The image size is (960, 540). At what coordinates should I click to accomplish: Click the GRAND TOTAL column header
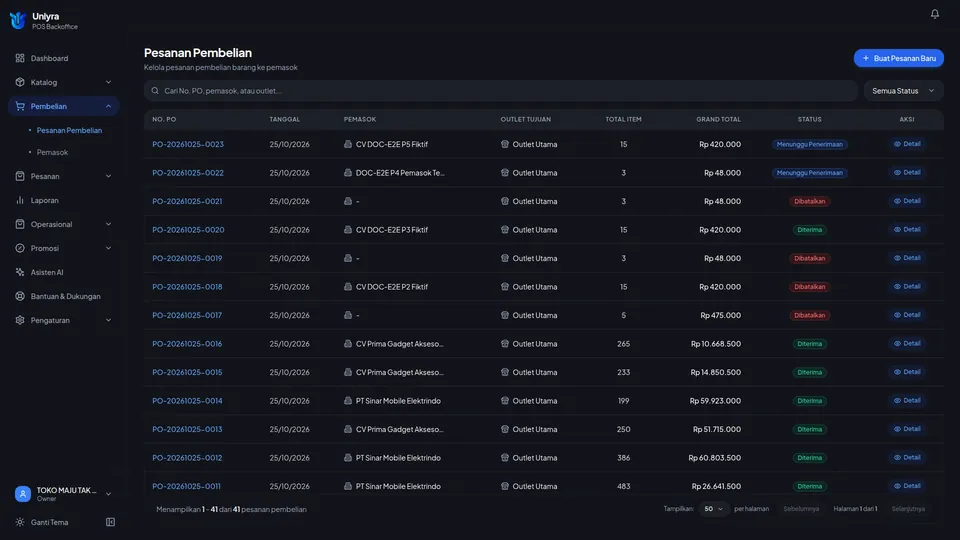[718, 119]
